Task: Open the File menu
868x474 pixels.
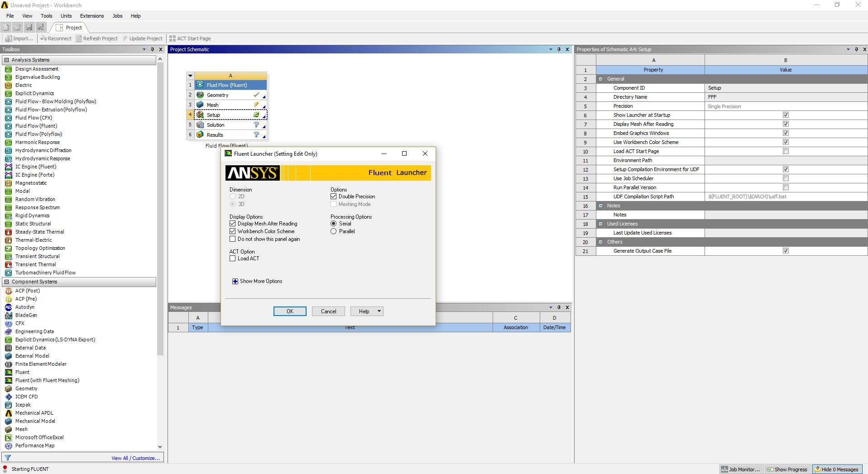Action: click(x=10, y=16)
